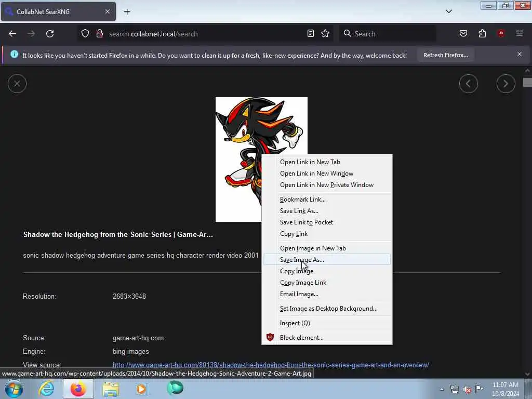Click the network tray icon
The height and width of the screenshot is (399, 532).
pyautogui.click(x=454, y=390)
